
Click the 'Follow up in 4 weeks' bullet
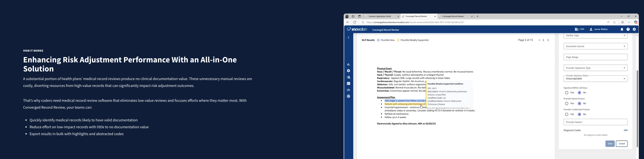pyautogui.click(x=395, y=117)
